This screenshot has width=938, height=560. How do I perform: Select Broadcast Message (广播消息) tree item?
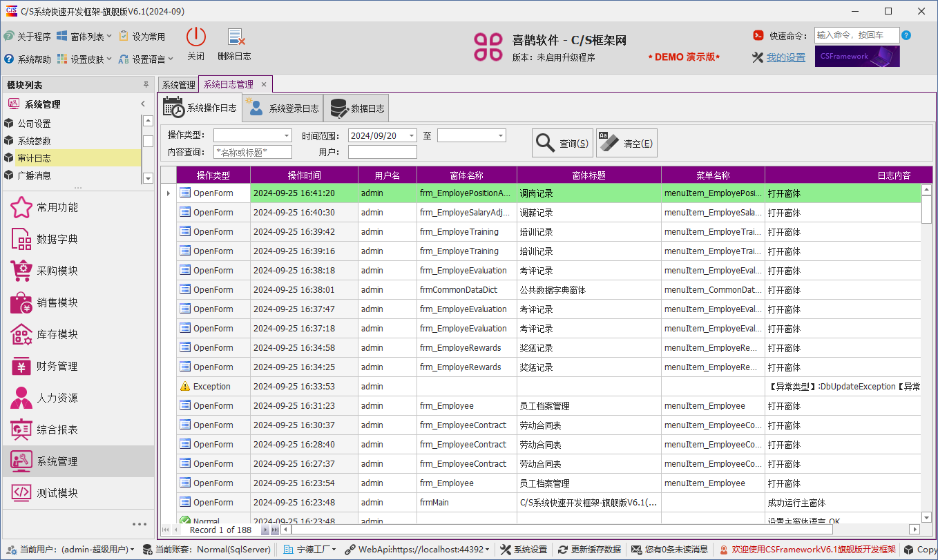[x=71, y=175]
